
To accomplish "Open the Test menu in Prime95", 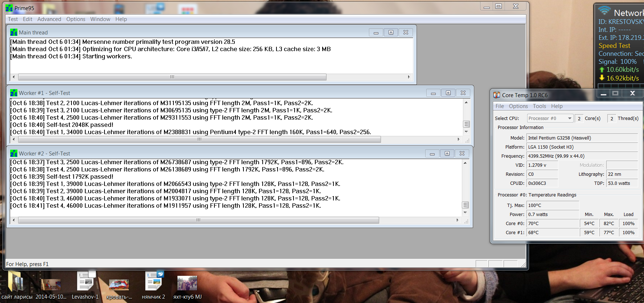I will [x=13, y=19].
